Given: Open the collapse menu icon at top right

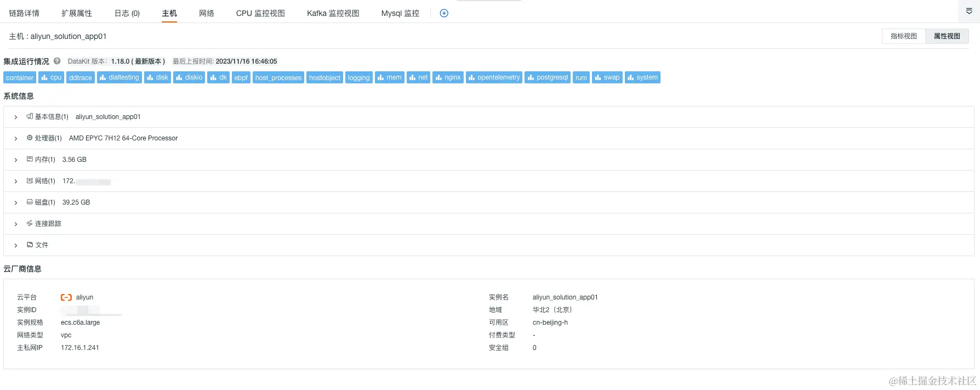Looking at the screenshot, I should coord(969,11).
